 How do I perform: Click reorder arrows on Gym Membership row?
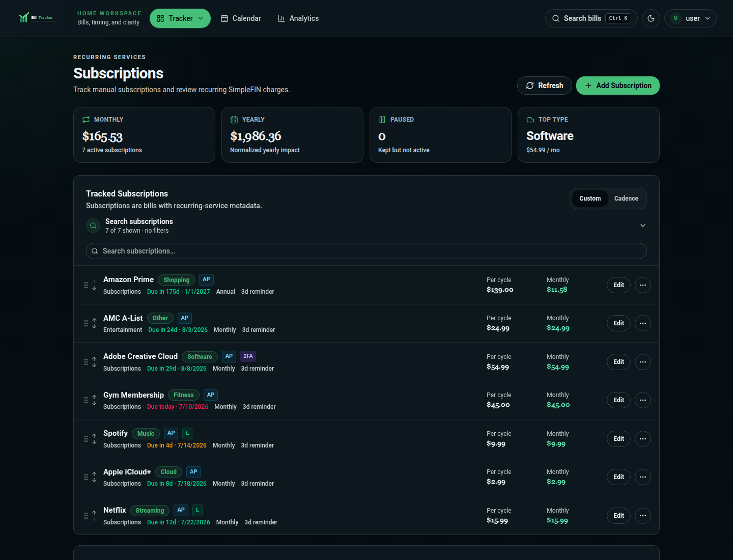94,400
